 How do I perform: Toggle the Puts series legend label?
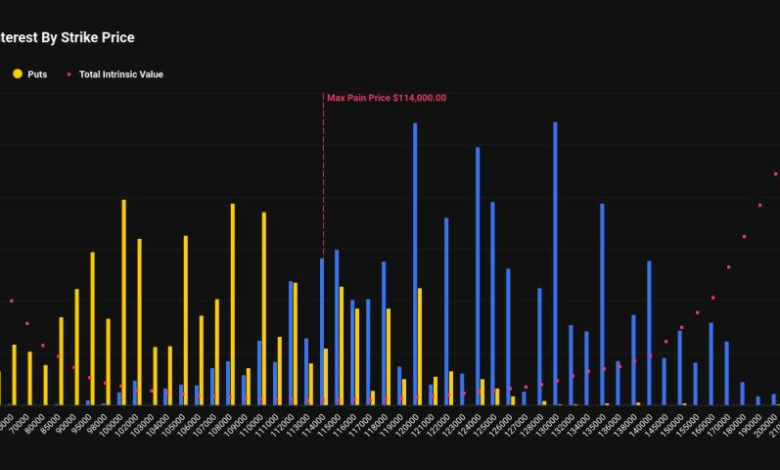(37, 74)
